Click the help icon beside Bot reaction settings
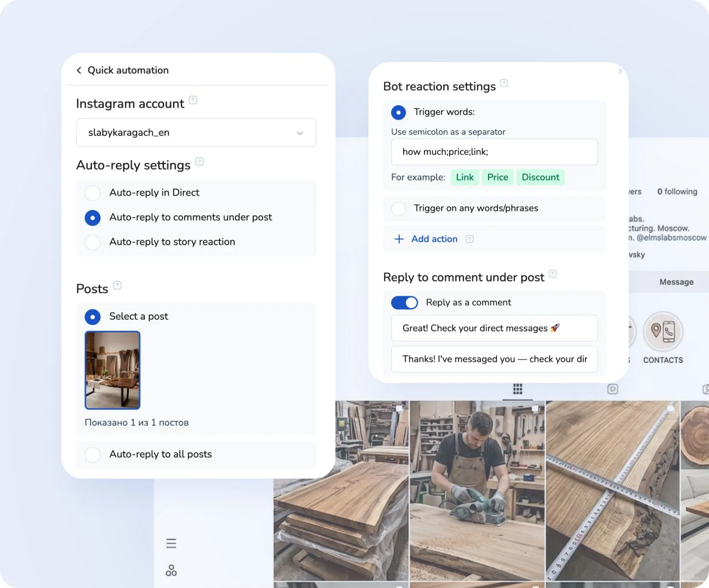 [504, 83]
